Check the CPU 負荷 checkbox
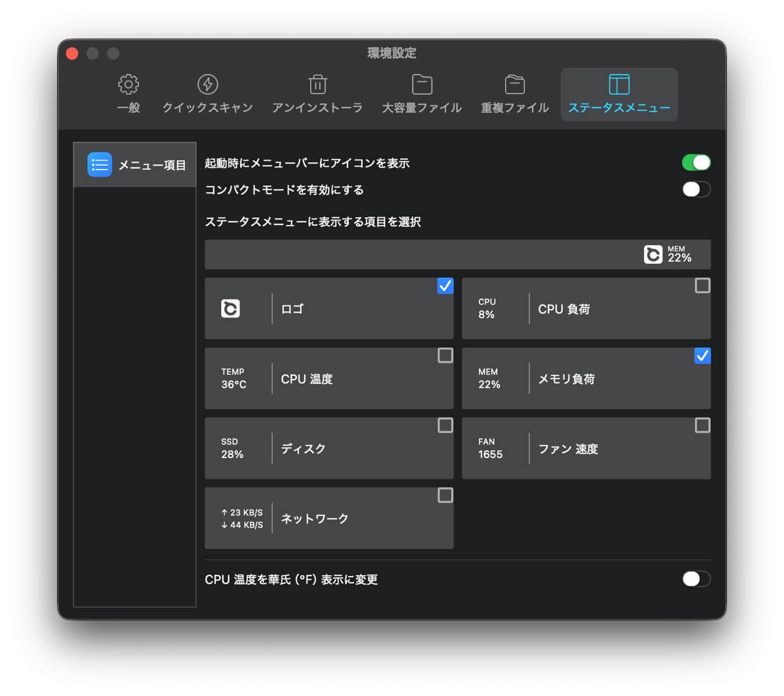The width and height of the screenshot is (784, 696). click(702, 287)
